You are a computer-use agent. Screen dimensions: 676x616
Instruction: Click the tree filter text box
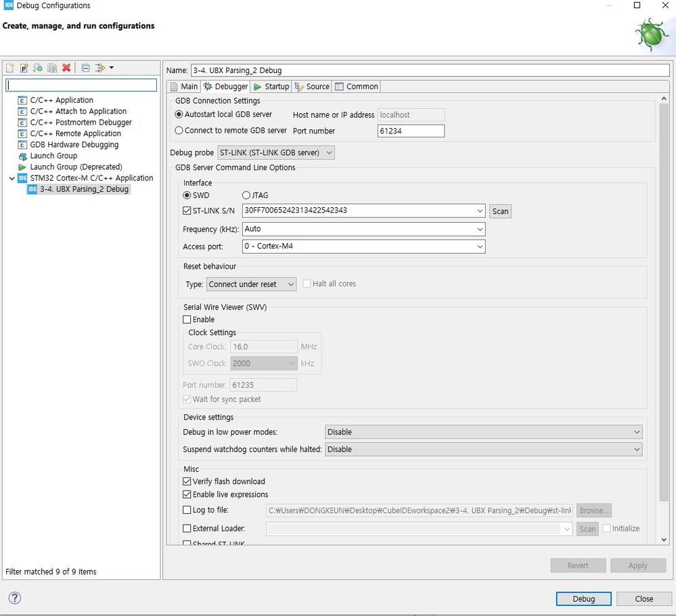[81, 85]
